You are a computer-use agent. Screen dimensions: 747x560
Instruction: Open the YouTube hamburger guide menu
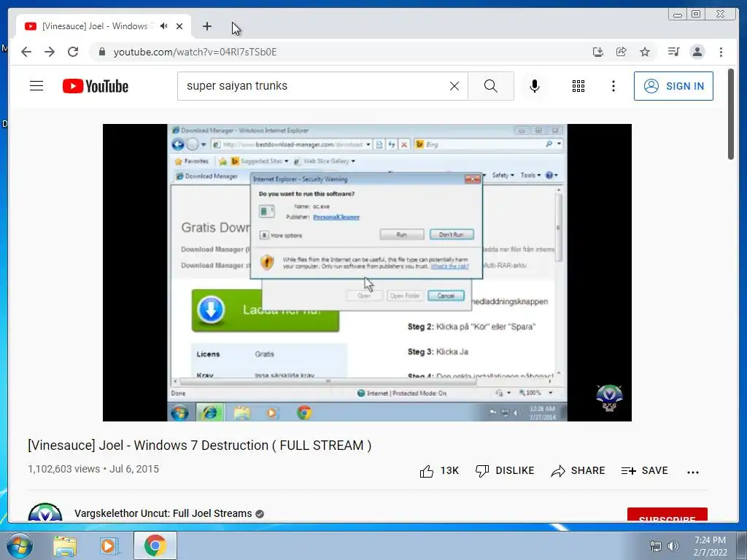point(36,86)
